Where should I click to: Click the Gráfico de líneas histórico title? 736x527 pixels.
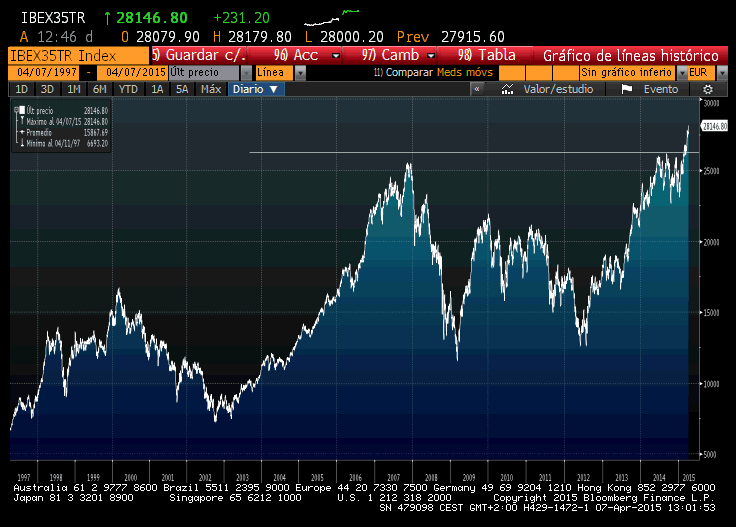click(630, 56)
